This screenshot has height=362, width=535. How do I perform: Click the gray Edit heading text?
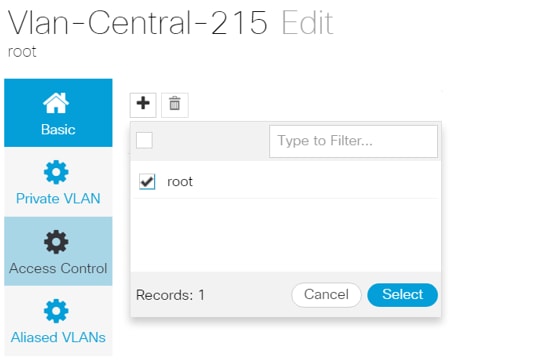click(307, 23)
